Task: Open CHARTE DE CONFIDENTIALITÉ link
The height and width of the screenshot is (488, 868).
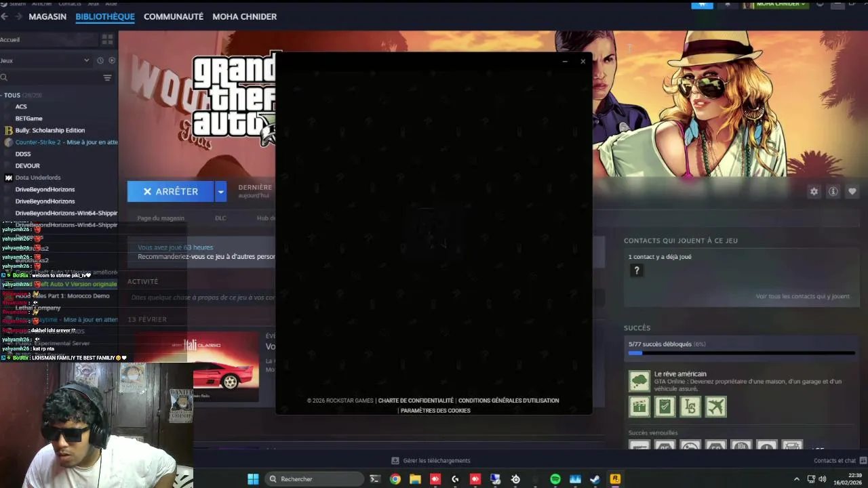Action: coord(416,401)
